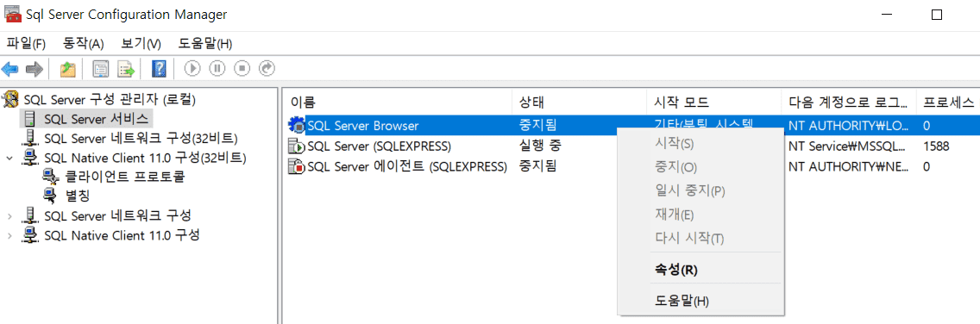980x324 pixels.
Task: Sort by 다음 계정으로 로그 column header
Action: point(850,102)
